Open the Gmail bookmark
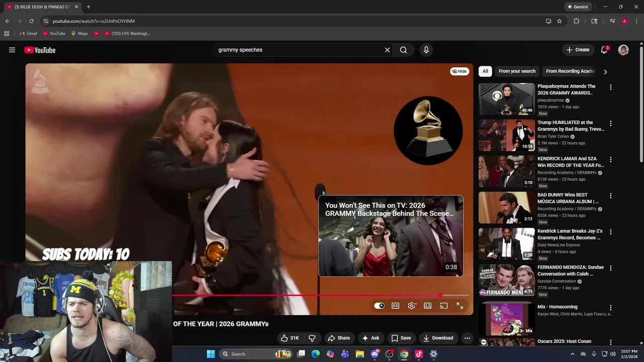 point(28,33)
